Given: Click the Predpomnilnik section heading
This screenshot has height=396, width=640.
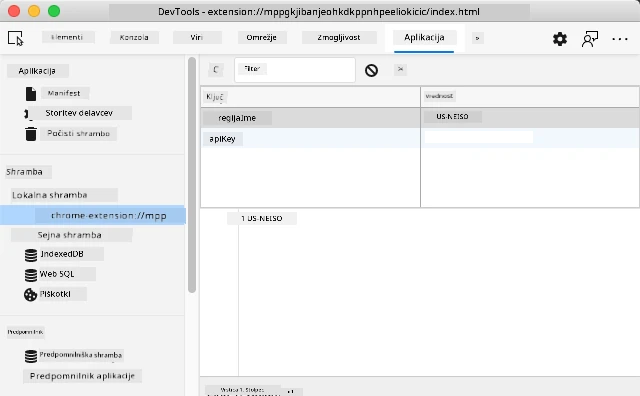Looking at the screenshot, I should [x=25, y=332].
